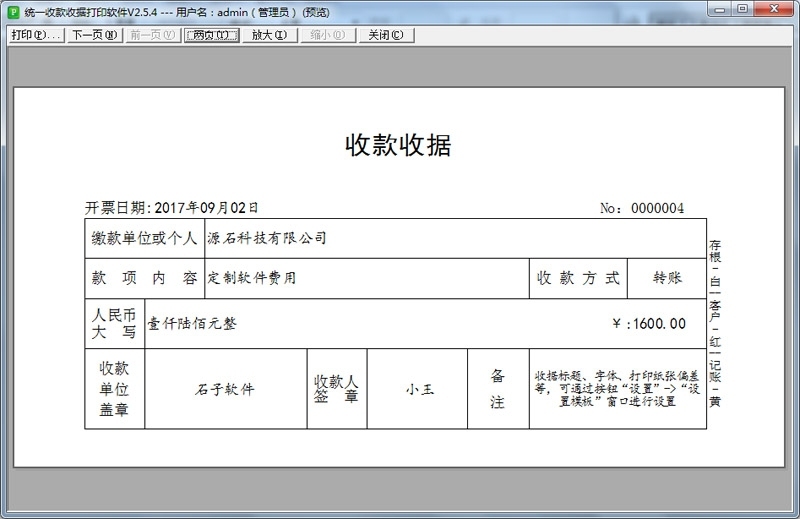
Task: Click the 小王 payee signature cell
Action: pos(420,389)
